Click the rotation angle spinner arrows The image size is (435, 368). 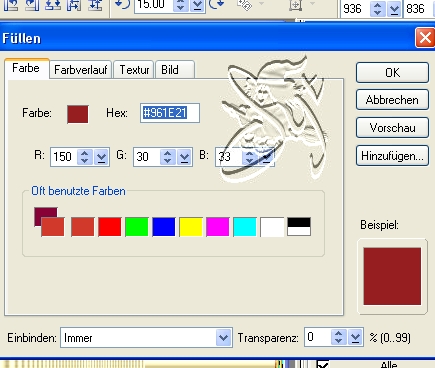tap(181, 5)
